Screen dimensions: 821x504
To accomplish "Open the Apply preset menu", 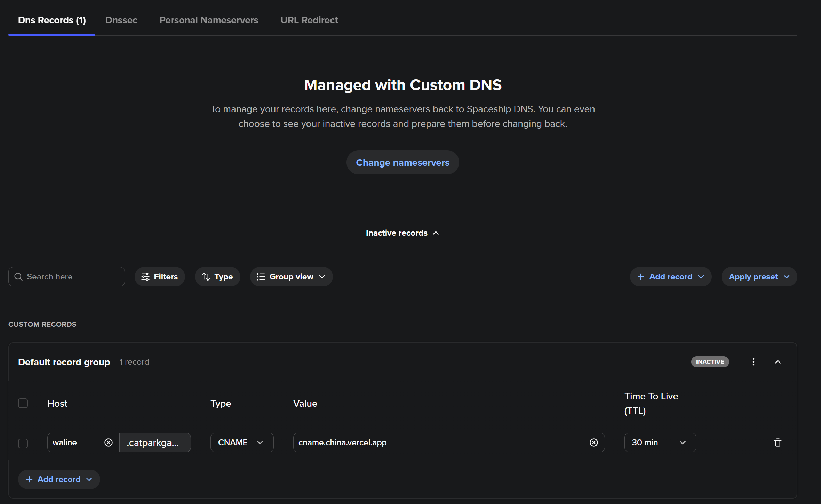I will 759,277.
